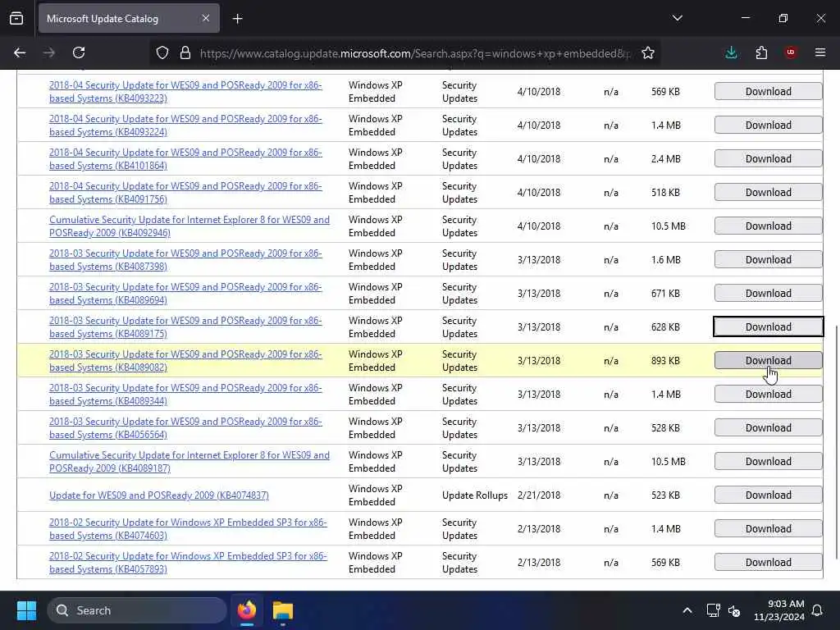Download the 569 KB KB4093223 update
Viewport: 840px width, 630px height.
[x=768, y=92]
